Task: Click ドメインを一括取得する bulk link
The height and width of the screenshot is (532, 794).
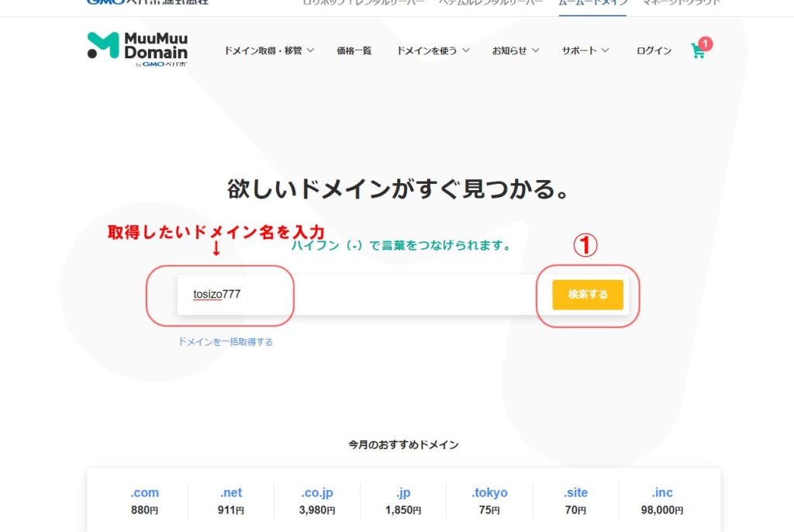Action: tap(226, 341)
